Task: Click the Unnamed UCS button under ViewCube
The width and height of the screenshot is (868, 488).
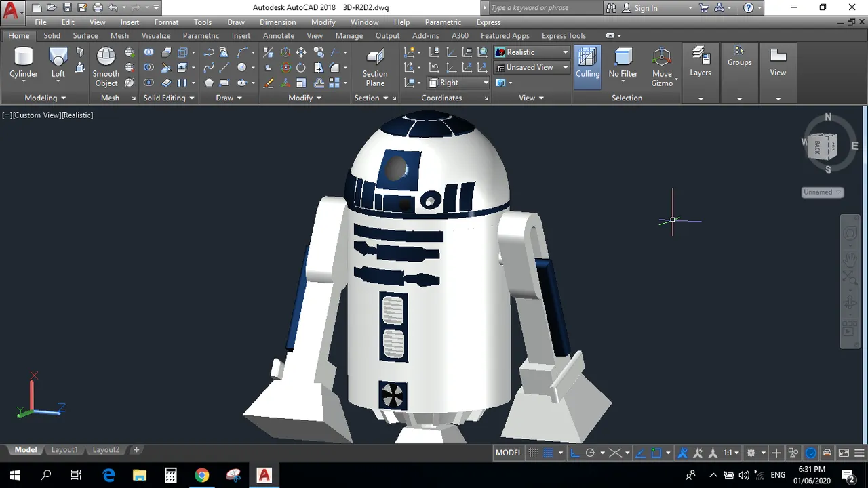Action: coord(822,192)
